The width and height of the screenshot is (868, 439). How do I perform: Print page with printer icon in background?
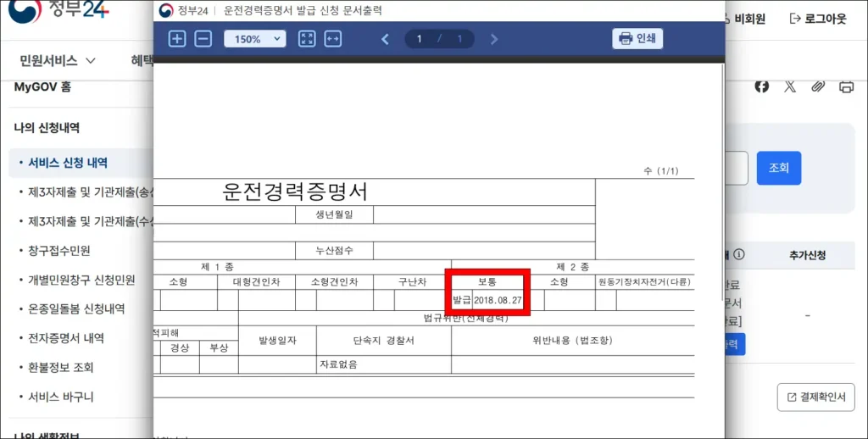click(x=847, y=87)
